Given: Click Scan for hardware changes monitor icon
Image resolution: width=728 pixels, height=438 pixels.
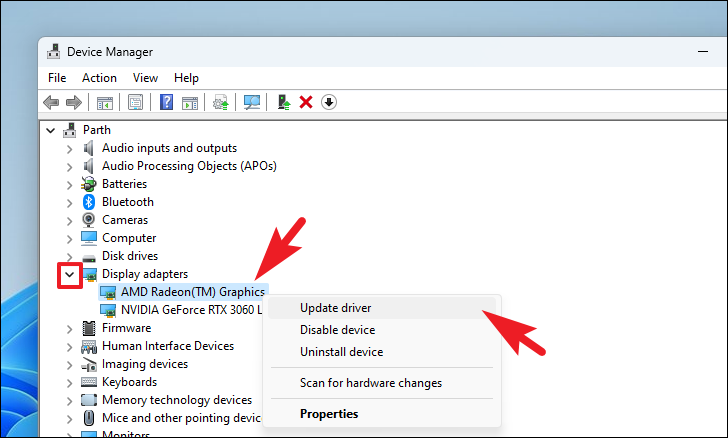Looking at the screenshot, I should (x=252, y=102).
